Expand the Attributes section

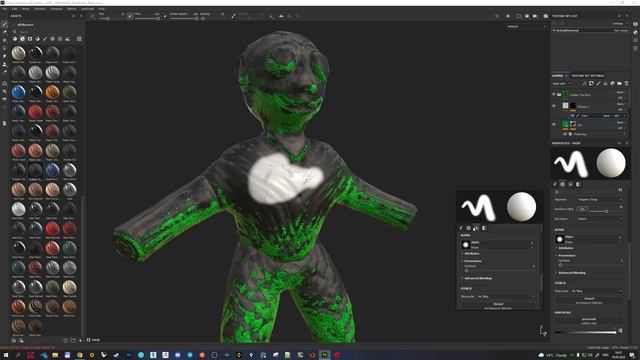click(565, 248)
